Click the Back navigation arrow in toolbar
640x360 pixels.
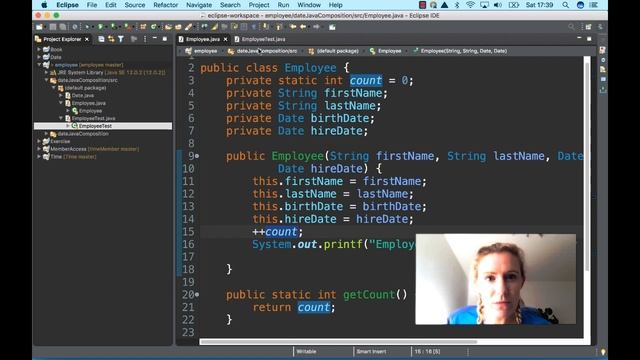coord(303,27)
